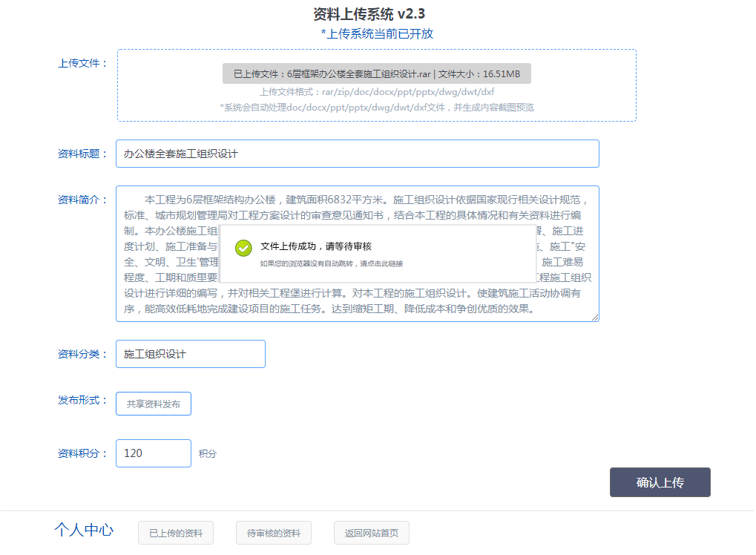The width and height of the screenshot is (756, 555).
Task: Click the 资料标题 title input field
Action: pyautogui.click(x=358, y=154)
